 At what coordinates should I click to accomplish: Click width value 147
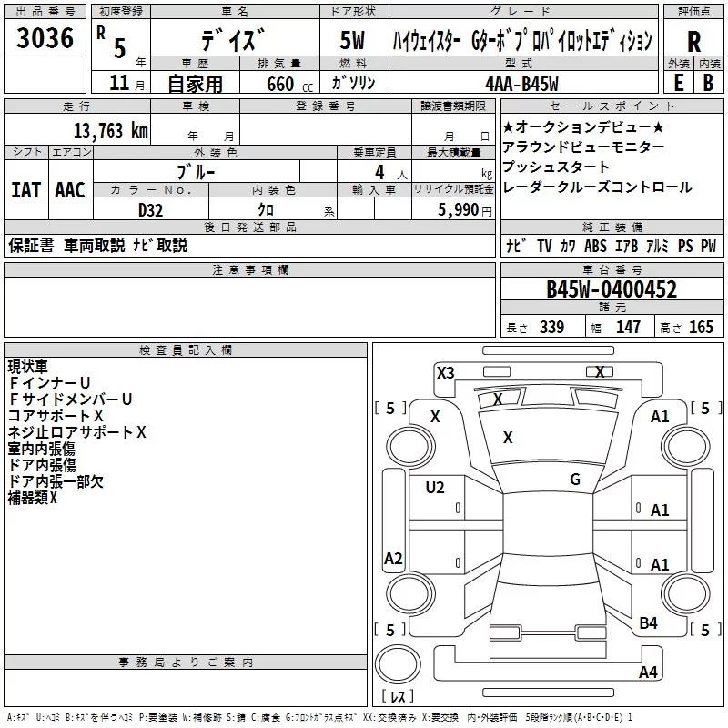tap(628, 327)
